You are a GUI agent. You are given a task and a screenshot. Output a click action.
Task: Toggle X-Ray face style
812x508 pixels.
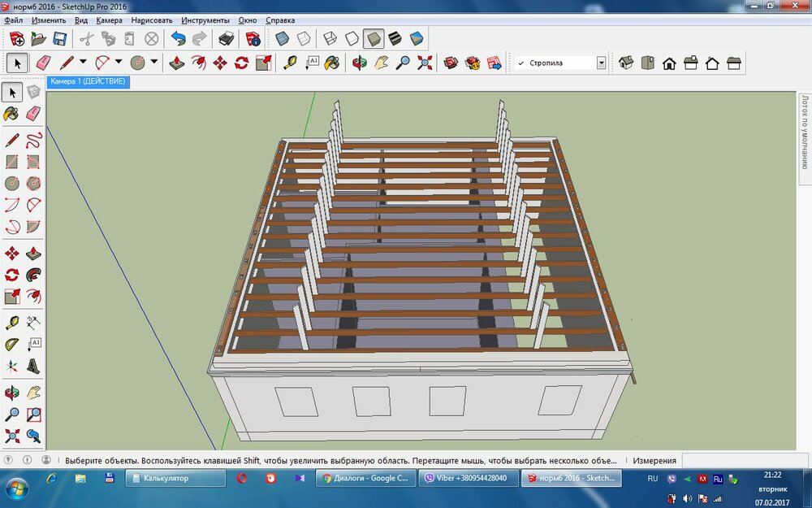click(282, 38)
